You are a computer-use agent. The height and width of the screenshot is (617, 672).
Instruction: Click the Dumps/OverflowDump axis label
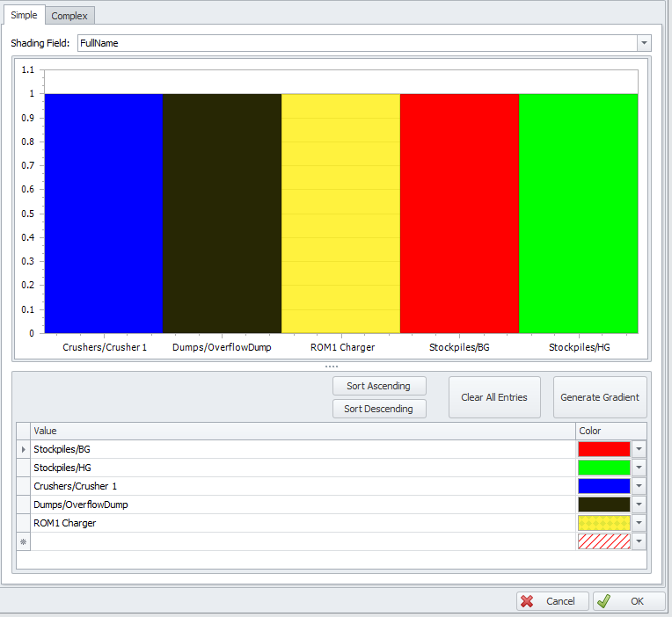[x=222, y=347]
